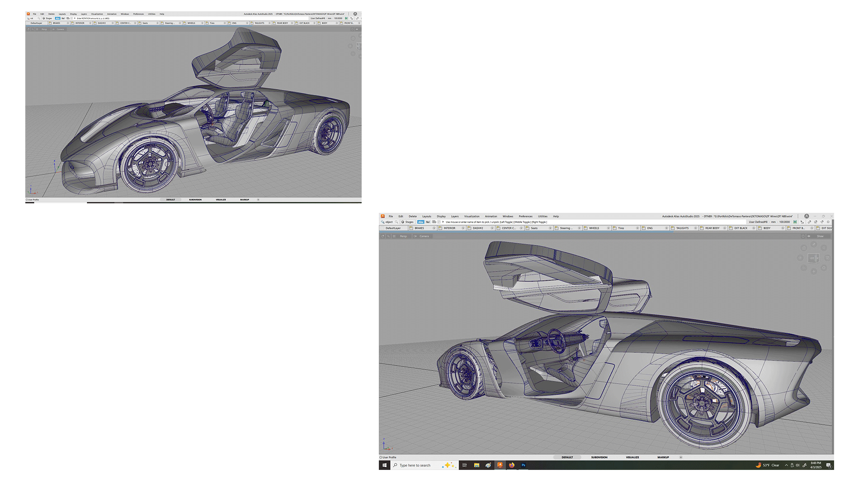Screen dimensions: 868x488
Task: Toggle BRAKES layer visibility icon in larger window
Action: pyautogui.click(x=434, y=228)
